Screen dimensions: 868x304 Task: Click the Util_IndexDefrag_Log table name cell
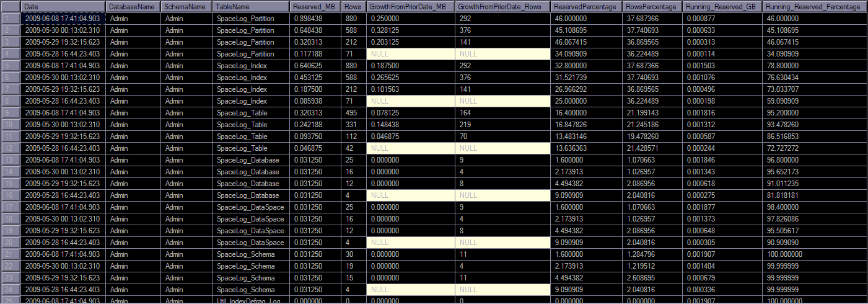(x=250, y=300)
